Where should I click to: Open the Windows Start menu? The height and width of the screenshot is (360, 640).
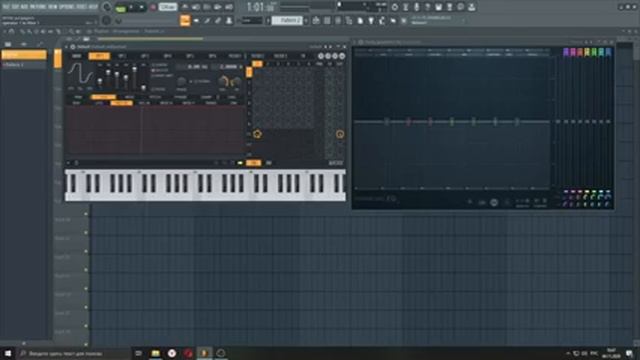[8, 353]
